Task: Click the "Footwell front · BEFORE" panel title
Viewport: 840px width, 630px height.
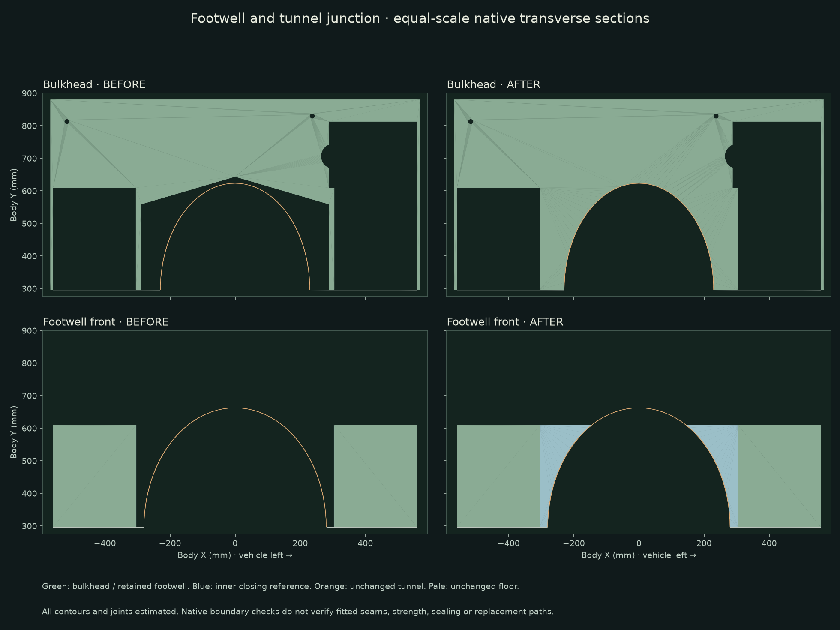Action: 106,322
